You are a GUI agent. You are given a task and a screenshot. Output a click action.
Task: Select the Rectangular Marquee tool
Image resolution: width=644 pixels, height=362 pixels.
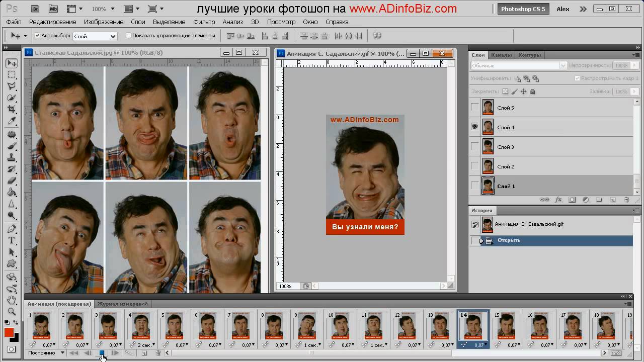pos(12,75)
